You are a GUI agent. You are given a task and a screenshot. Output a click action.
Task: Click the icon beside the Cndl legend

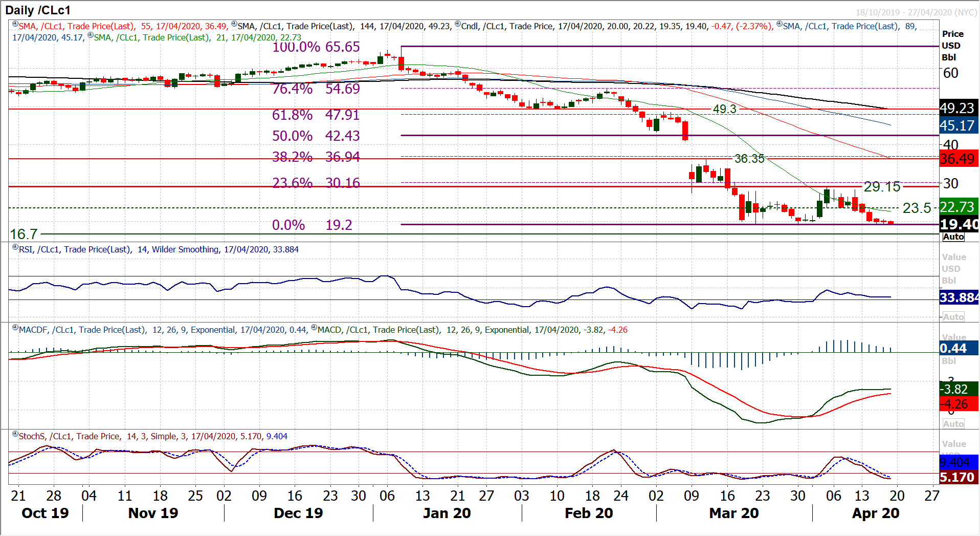(x=458, y=24)
